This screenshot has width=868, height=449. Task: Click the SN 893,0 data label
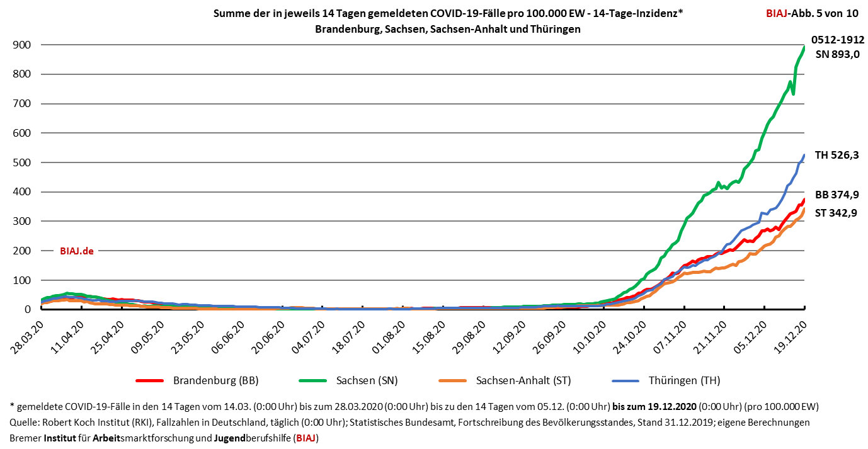click(837, 54)
